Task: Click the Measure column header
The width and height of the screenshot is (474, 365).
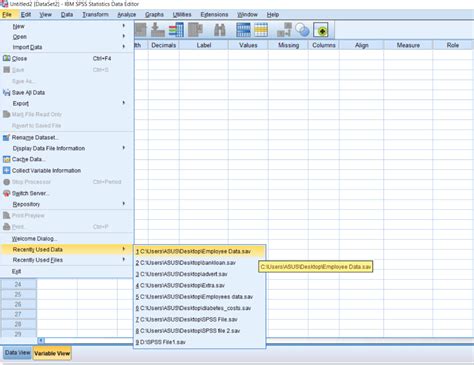Action: click(408, 45)
